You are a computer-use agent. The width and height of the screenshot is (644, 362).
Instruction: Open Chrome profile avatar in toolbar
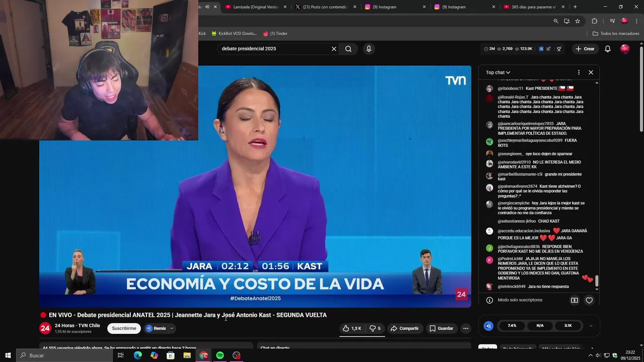point(624,21)
